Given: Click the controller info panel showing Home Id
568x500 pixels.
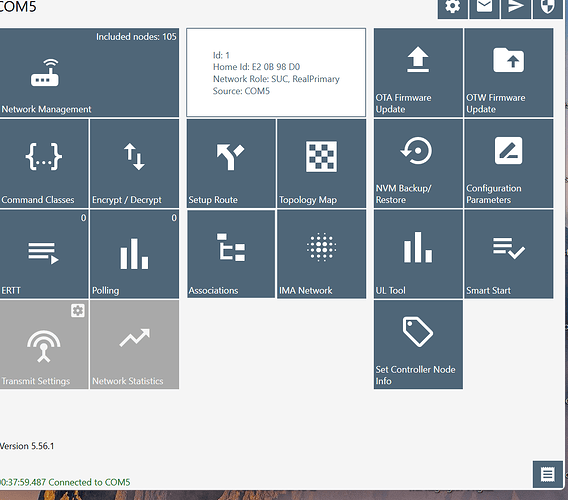Looking at the screenshot, I should (276, 72).
